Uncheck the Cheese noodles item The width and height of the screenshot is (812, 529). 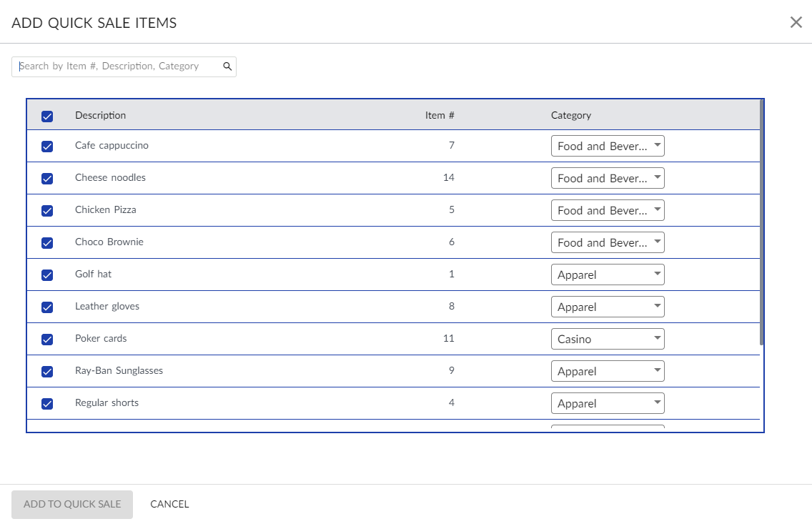click(46, 178)
